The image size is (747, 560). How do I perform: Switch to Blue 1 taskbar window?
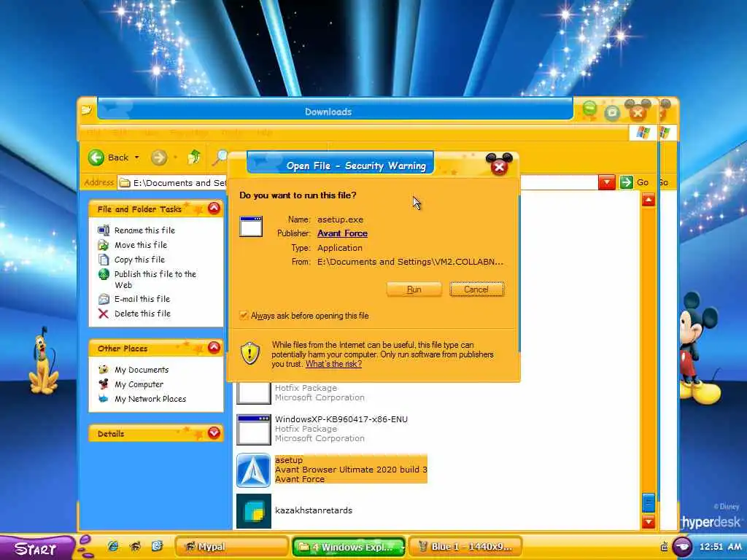tap(465, 547)
